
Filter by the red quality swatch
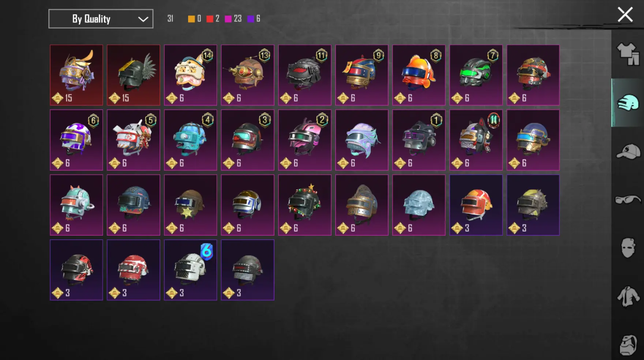pyautogui.click(x=210, y=19)
